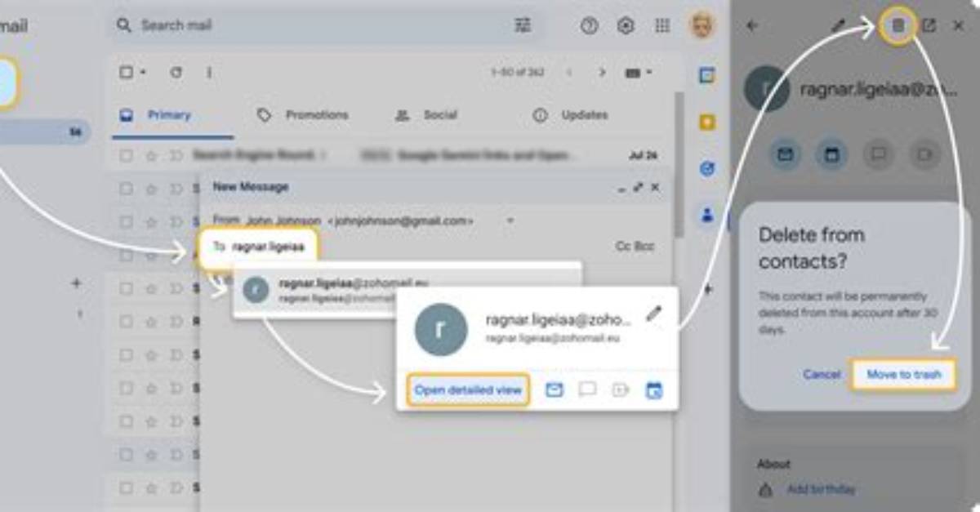Open Contacts in side panel strip
Screen dimensions: 980x512
(x=707, y=216)
